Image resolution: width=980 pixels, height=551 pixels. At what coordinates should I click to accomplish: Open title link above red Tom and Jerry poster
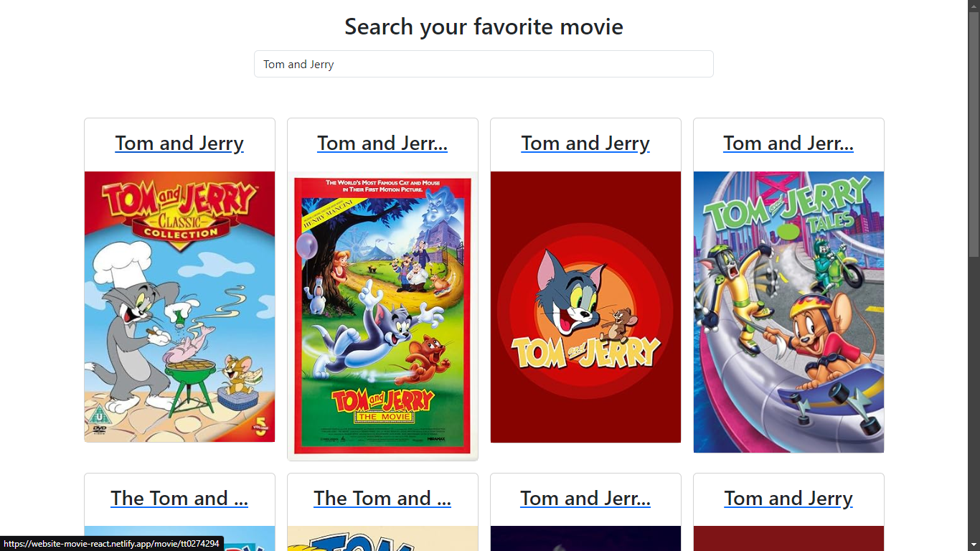[585, 143]
